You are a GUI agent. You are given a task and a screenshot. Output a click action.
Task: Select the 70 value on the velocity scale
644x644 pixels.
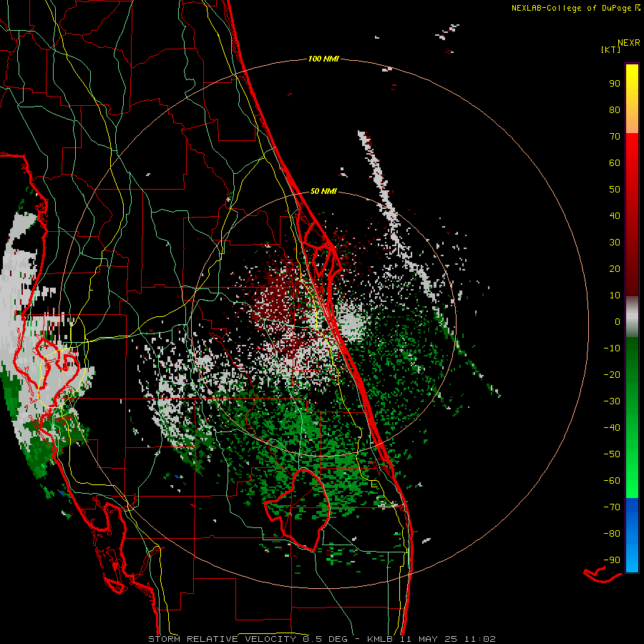point(615,137)
